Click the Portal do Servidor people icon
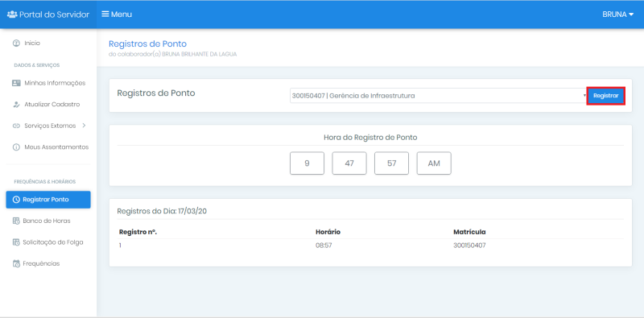 (12, 14)
